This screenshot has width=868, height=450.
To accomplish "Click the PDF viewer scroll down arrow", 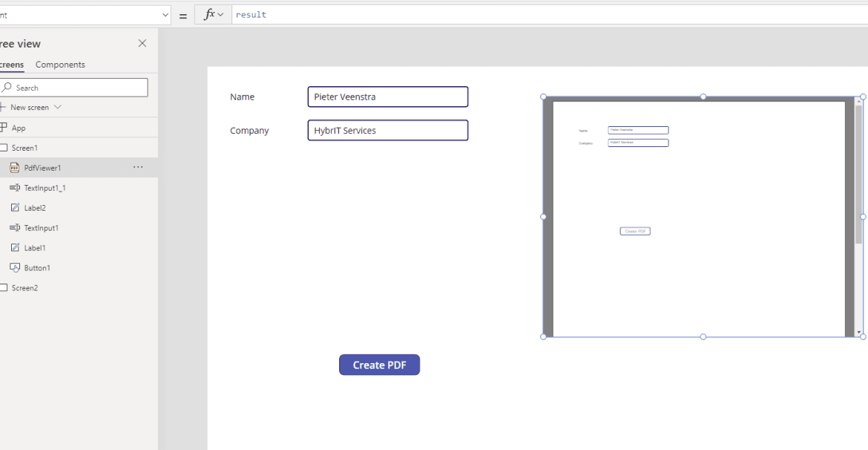I will click(859, 333).
